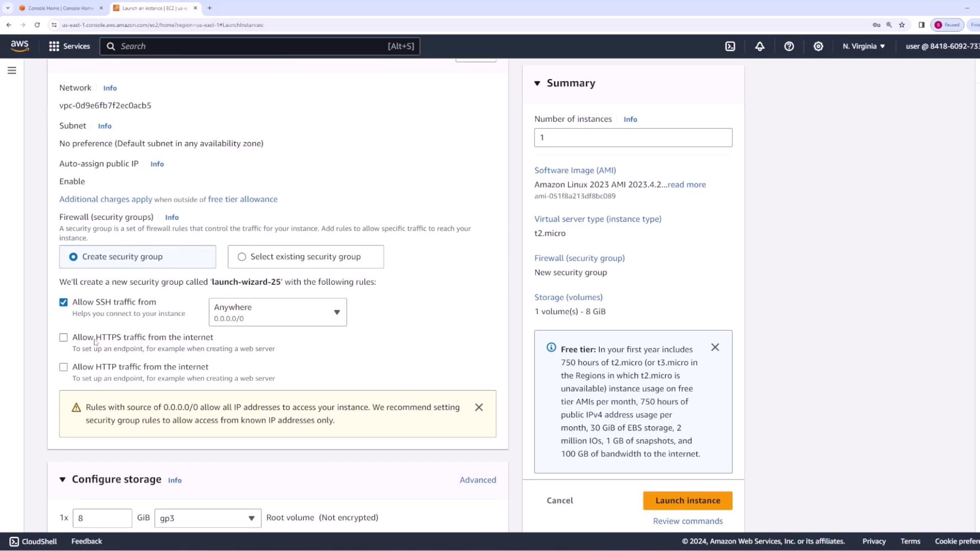Open the settings gear icon

pyautogui.click(x=818, y=46)
